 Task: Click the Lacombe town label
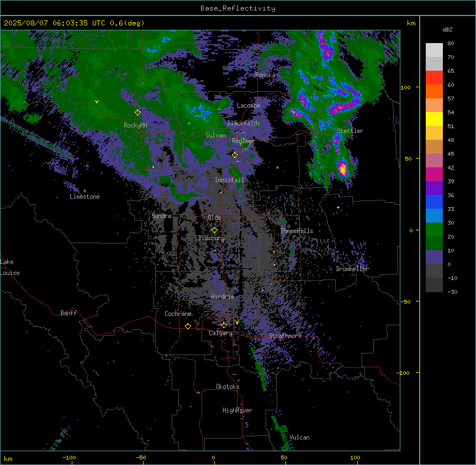tap(248, 105)
